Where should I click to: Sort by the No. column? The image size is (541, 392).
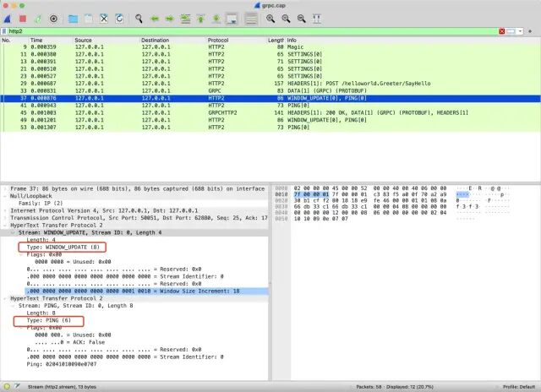click(x=6, y=41)
